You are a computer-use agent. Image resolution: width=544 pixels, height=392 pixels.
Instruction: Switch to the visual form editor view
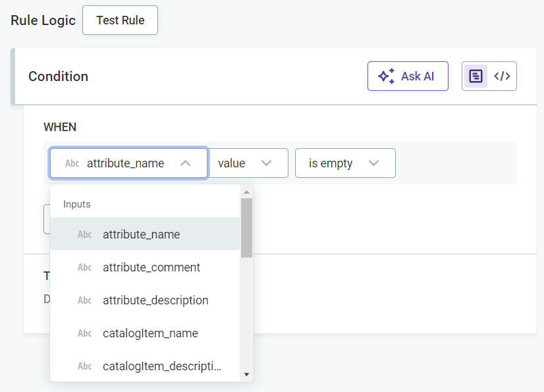[x=476, y=76]
